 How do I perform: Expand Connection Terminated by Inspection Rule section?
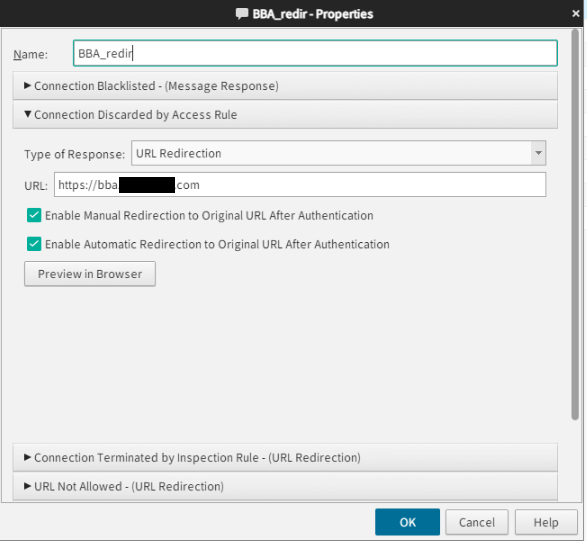tap(285, 458)
